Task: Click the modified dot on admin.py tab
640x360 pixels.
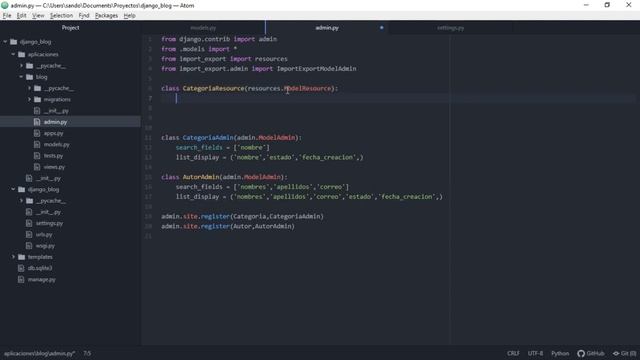Action: [x=382, y=28]
